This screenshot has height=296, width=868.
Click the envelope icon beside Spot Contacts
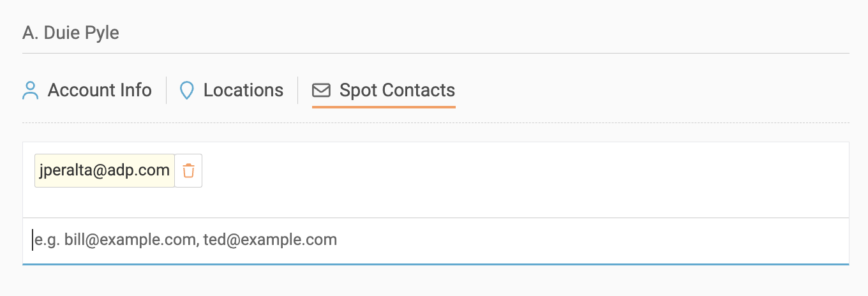[321, 91]
